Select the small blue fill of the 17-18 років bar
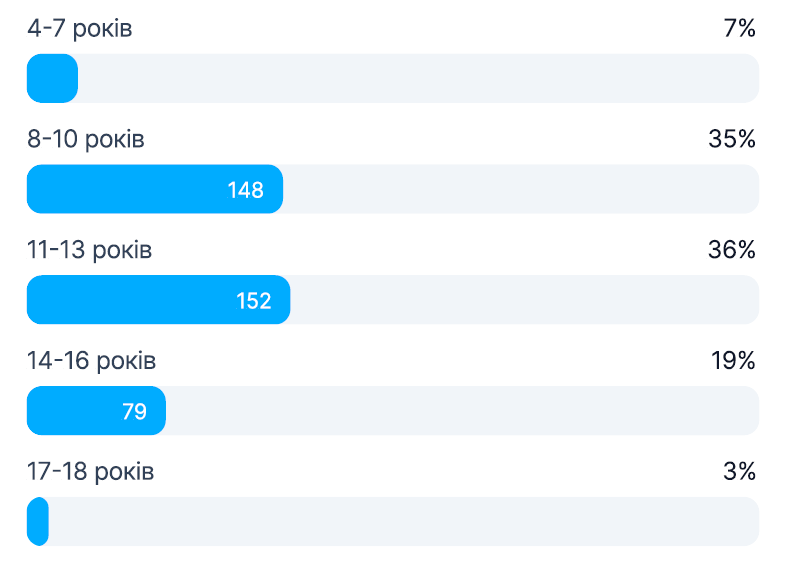Screen dimensions: 793x569 tap(38, 521)
